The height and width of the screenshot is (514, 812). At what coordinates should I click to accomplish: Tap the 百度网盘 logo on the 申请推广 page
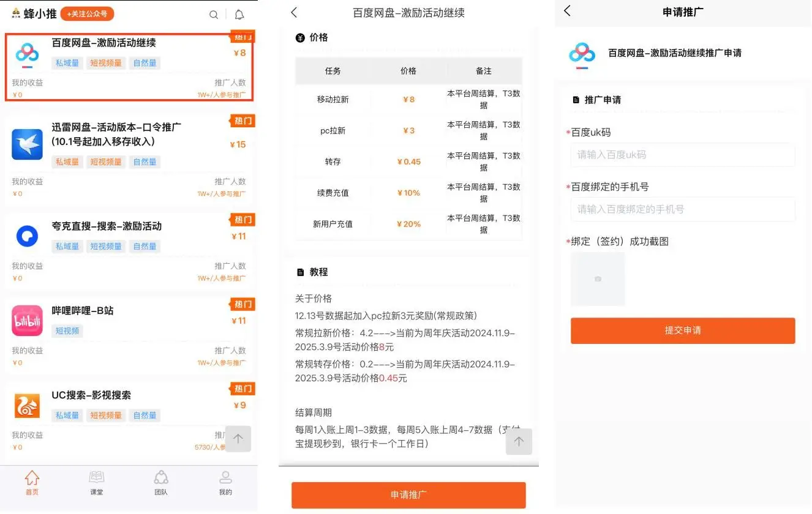tap(582, 55)
